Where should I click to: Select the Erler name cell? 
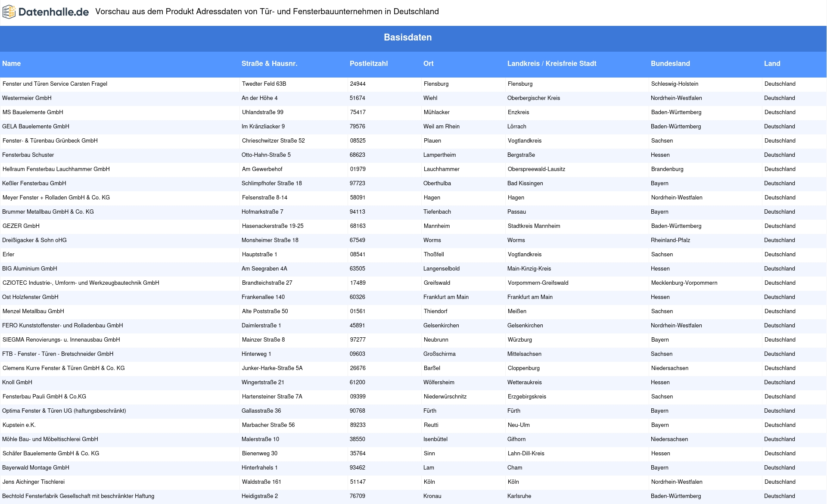(x=8, y=254)
